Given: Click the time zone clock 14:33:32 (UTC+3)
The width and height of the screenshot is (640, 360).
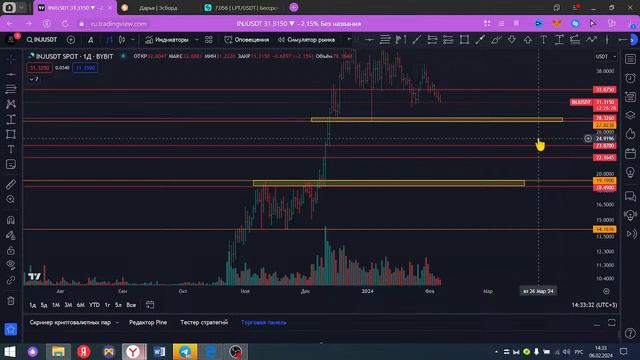Looking at the screenshot, I should [x=594, y=305].
